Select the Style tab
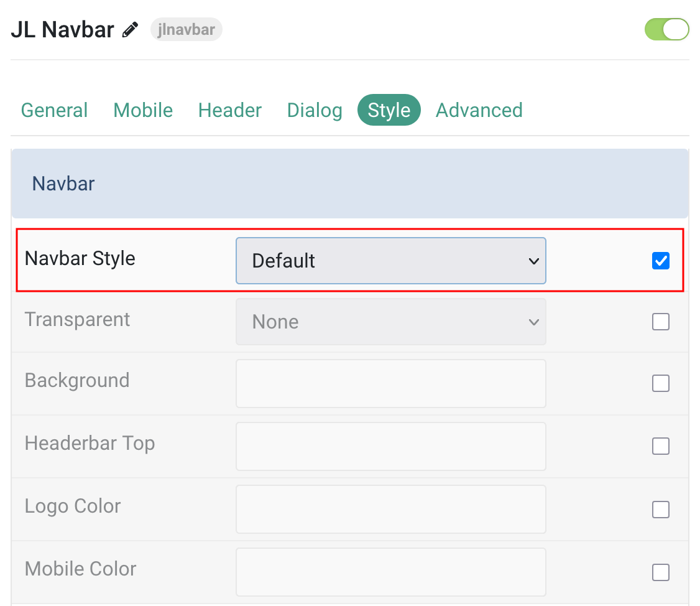This screenshot has width=700, height=606. 389,110
